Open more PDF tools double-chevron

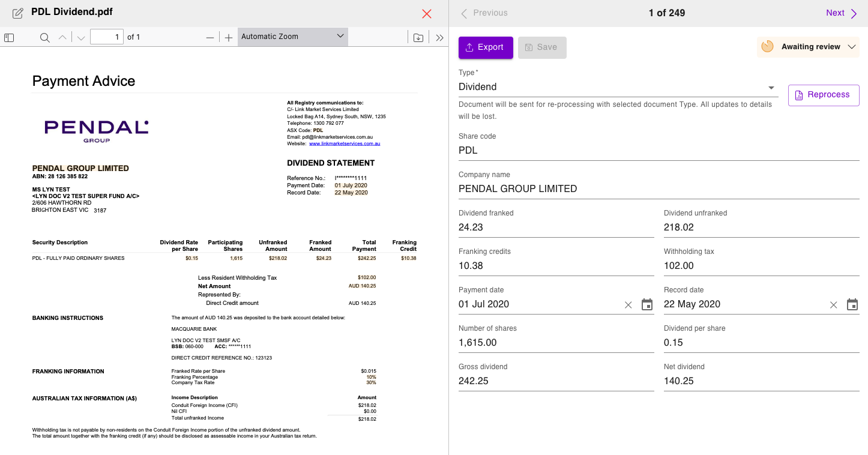pos(439,37)
